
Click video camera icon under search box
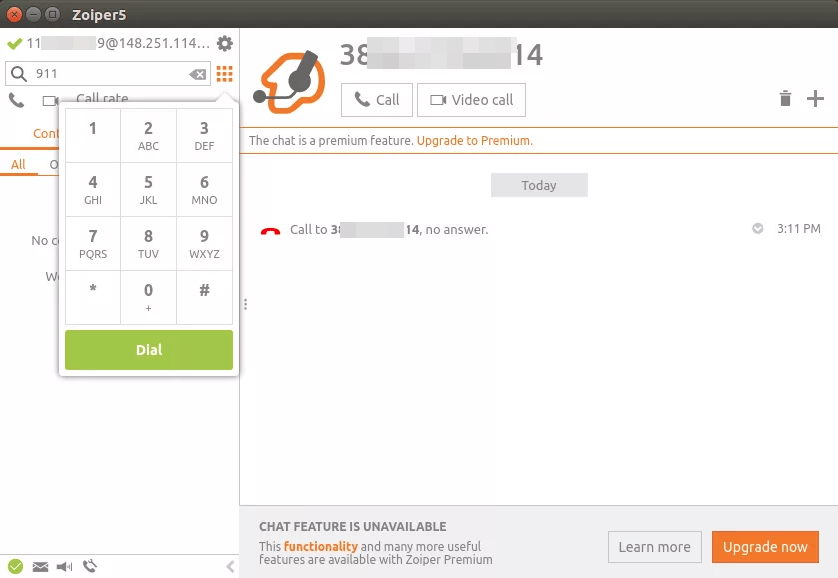[x=50, y=100]
